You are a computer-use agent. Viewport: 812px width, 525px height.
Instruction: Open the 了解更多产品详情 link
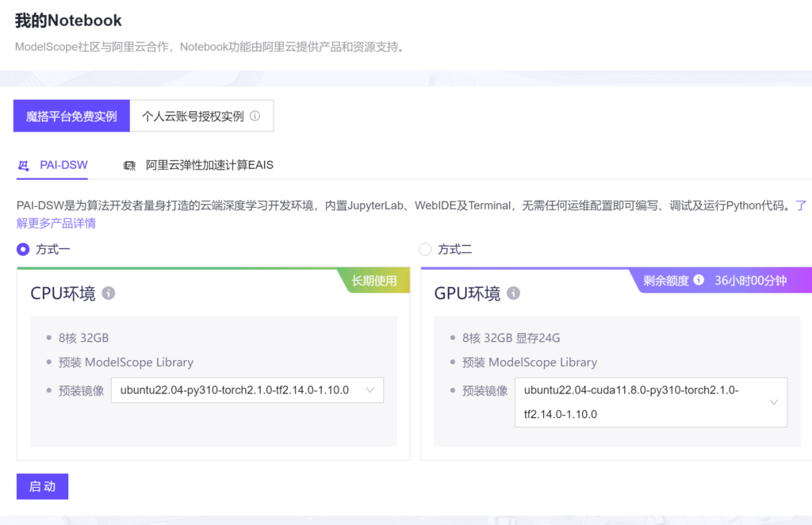coord(56,223)
